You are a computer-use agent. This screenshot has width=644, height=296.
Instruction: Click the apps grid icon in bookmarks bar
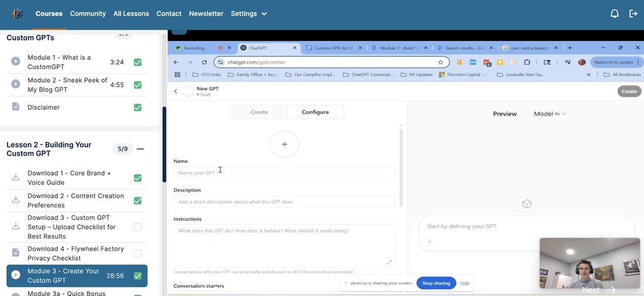click(177, 75)
